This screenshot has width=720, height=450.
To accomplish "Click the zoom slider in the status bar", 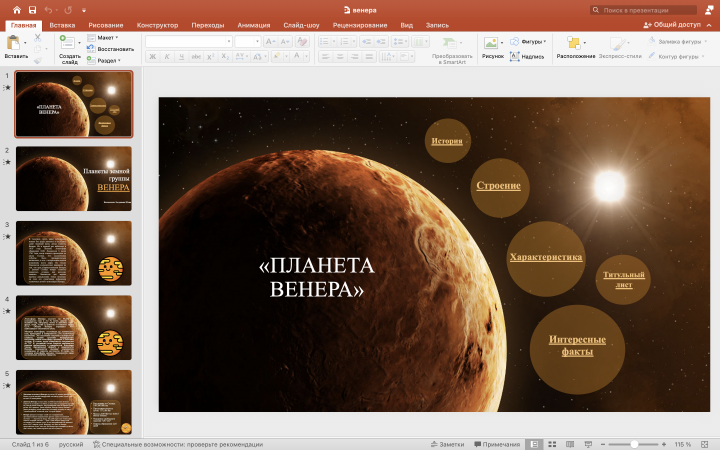I will (x=634, y=443).
